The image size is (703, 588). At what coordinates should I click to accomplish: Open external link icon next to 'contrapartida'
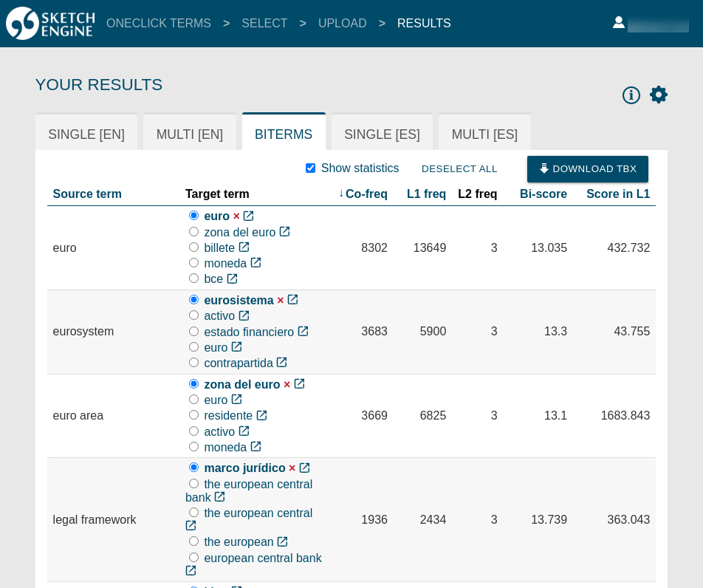tap(281, 363)
